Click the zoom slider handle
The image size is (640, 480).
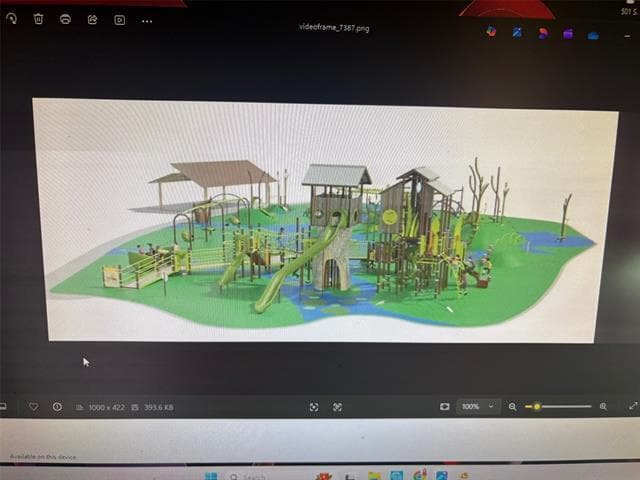pyautogui.click(x=537, y=407)
